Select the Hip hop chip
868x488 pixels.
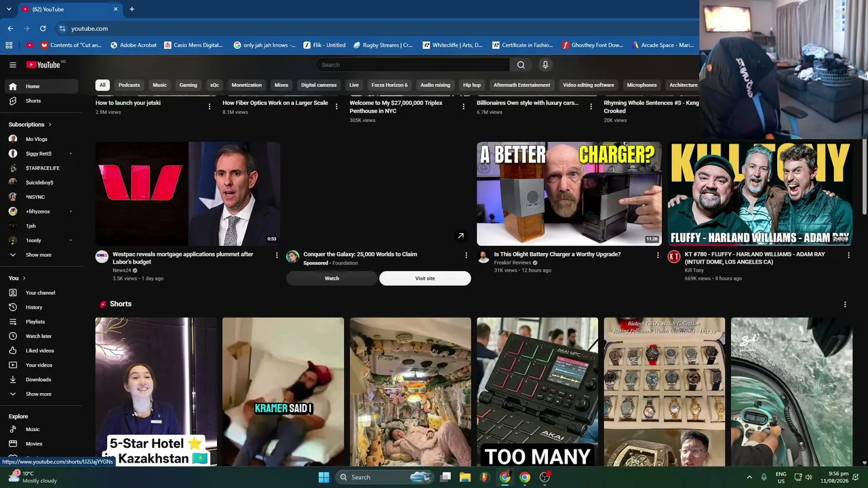471,85
